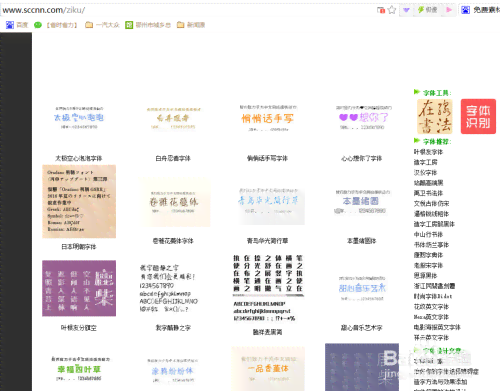Bookmark this page with the star icon

click(392, 10)
